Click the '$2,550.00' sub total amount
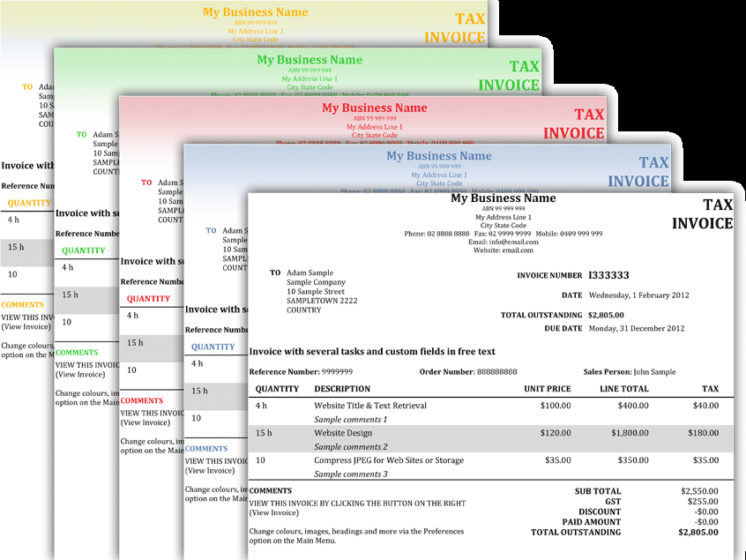The width and height of the screenshot is (746, 560). (x=699, y=491)
